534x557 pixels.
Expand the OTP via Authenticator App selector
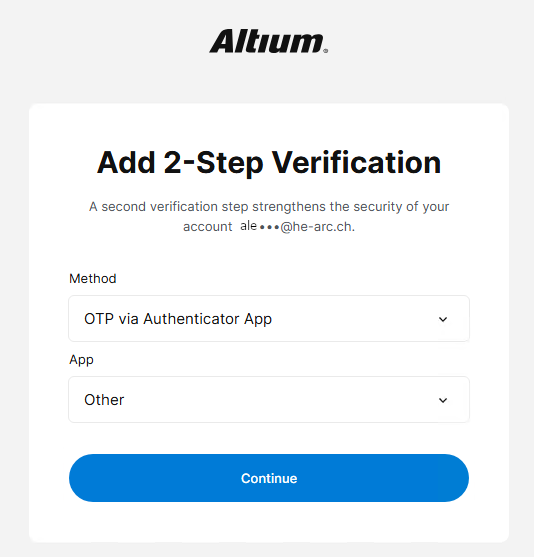(x=269, y=319)
